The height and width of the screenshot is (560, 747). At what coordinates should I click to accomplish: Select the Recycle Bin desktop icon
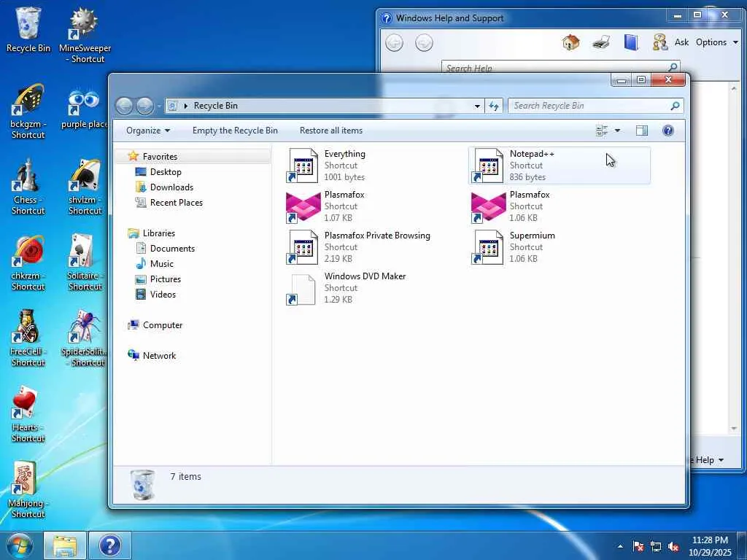click(28, 29)
